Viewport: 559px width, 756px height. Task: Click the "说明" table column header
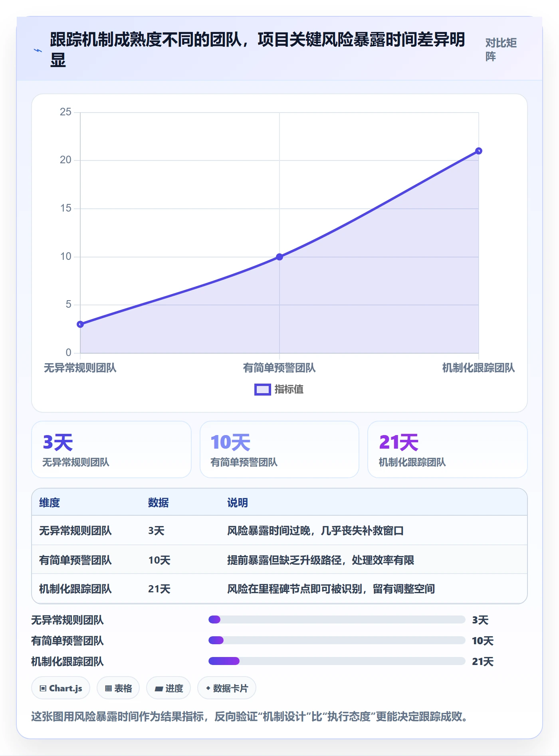238,503
